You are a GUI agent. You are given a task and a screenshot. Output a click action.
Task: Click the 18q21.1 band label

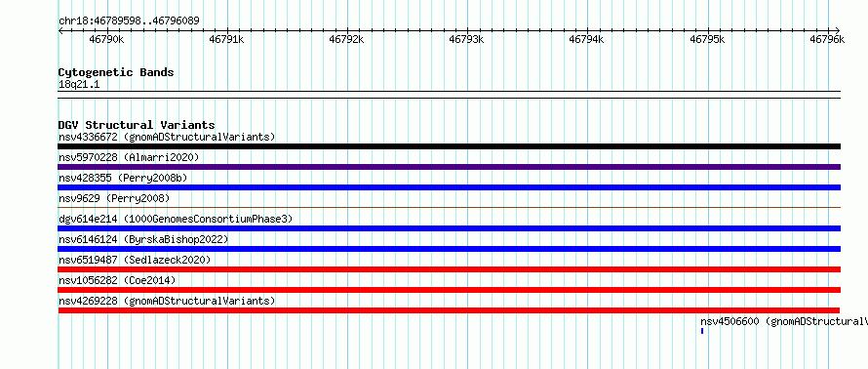coord(79,85)
